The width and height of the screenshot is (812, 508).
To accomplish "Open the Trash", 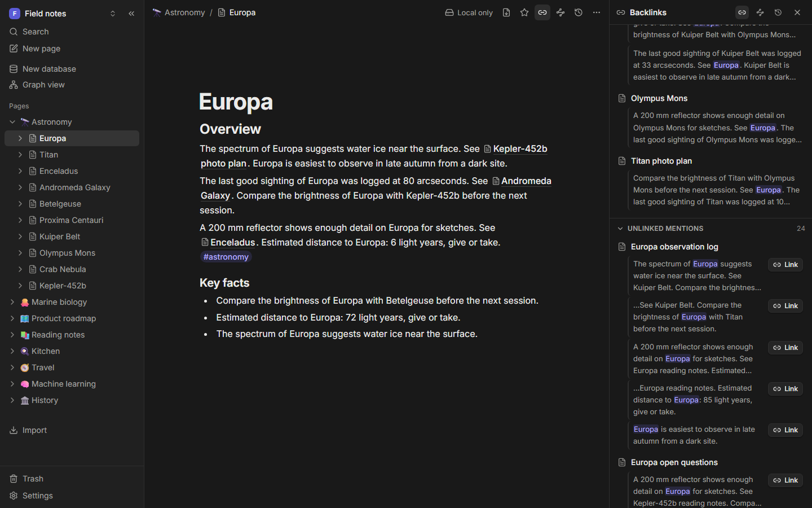I will click(72, 479).
